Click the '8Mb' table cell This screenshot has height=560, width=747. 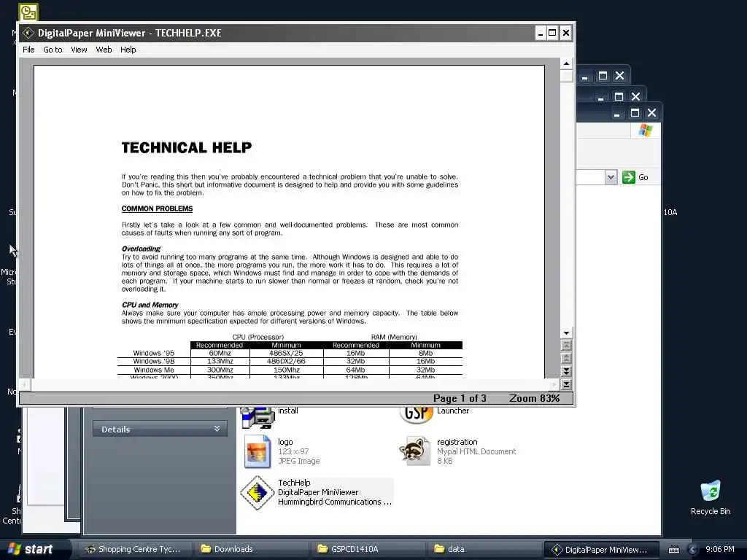(425, 354)
